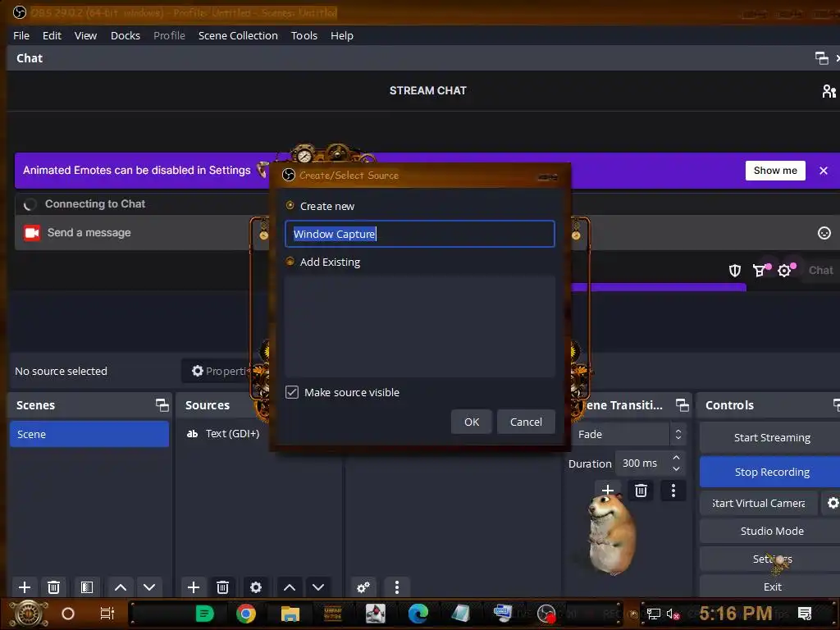This screenshot has height=630, width=840.
Task: Open Microsoft Edge from taskbar
Action: click(418, 614)
